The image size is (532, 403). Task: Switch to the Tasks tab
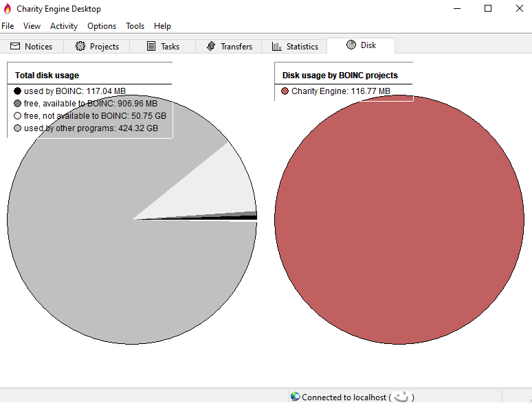click(x=163, y=47)
